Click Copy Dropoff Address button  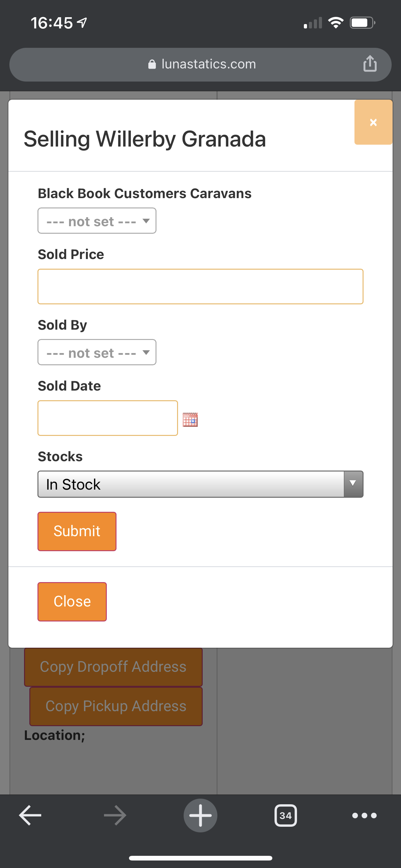pos(113,667)
